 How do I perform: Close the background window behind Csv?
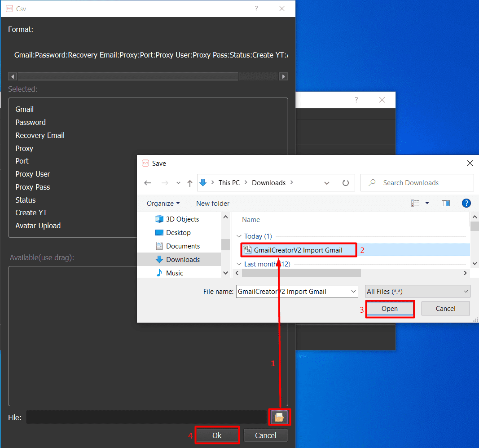(382, 100)
